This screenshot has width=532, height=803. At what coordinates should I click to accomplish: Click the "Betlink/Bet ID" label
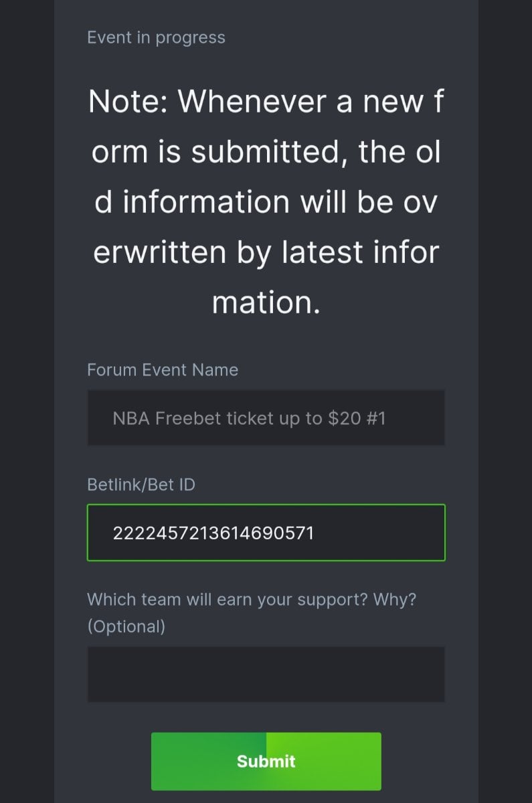141,484
